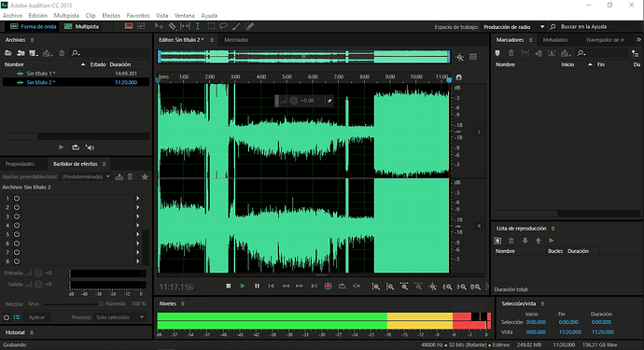The width and height of the screenshot is (644, 350).
Task: Click Selección Inicio time value
Action: coord(536,322)
